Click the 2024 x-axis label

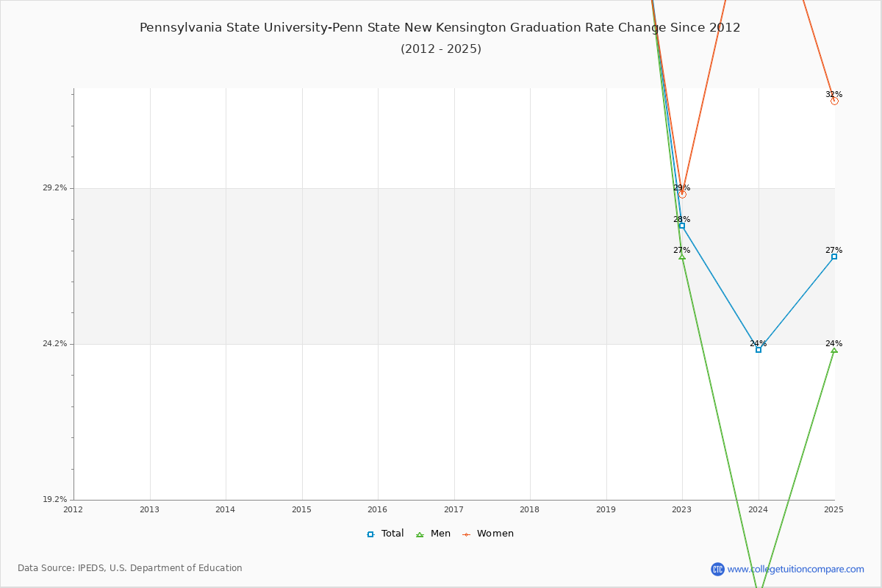point(758,509)
